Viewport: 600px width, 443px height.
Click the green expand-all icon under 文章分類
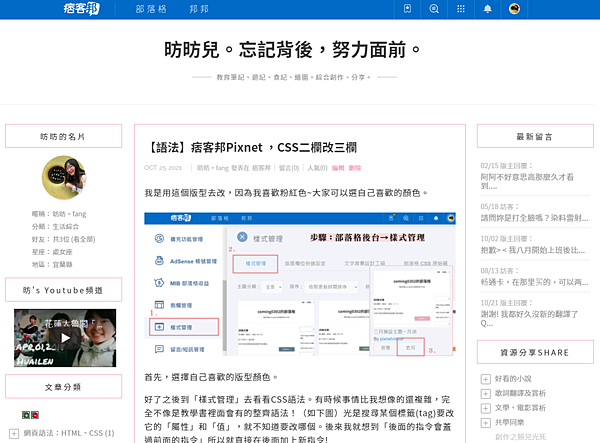coord(26,415)
